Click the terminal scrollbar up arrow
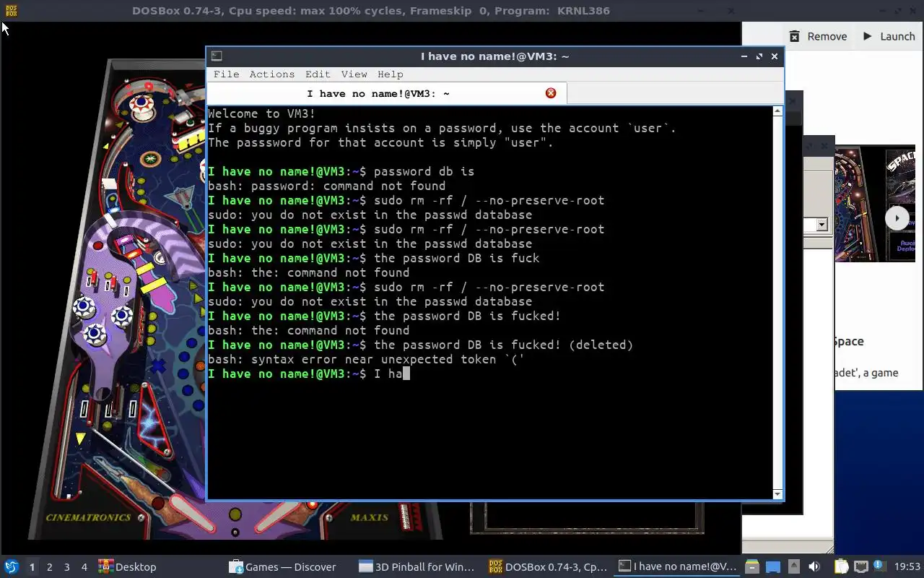This screenshot has width=924, height=578. click(x=777, y=111)
